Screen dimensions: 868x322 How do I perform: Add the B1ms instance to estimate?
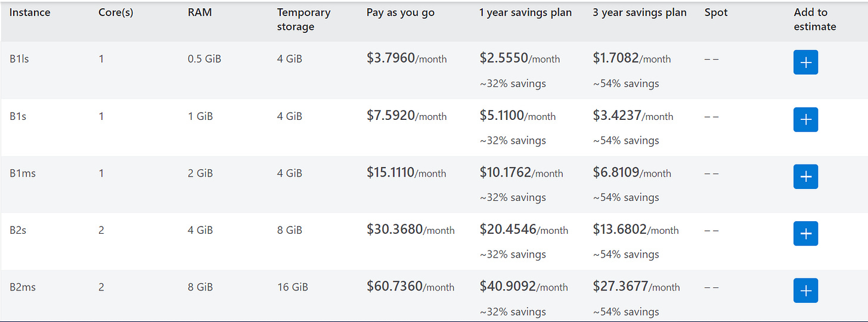(x=805, y=177)
